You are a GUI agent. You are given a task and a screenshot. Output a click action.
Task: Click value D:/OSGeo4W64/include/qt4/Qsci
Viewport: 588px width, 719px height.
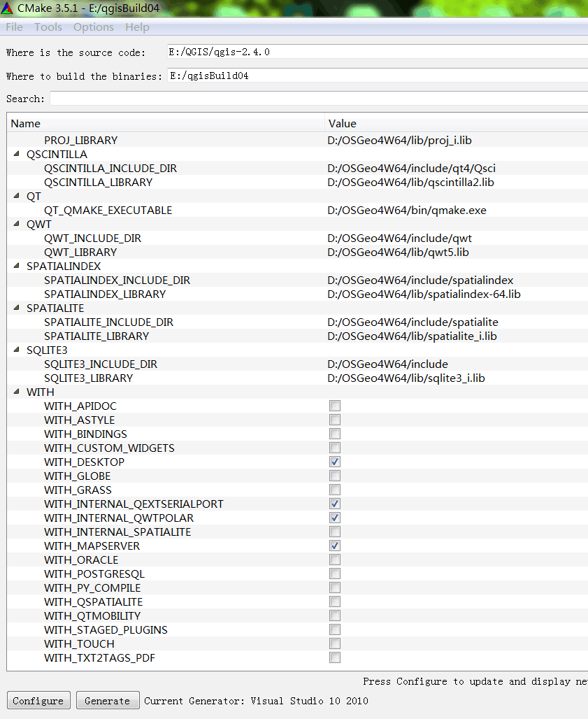pyautogui.click(x=411, y=169)
